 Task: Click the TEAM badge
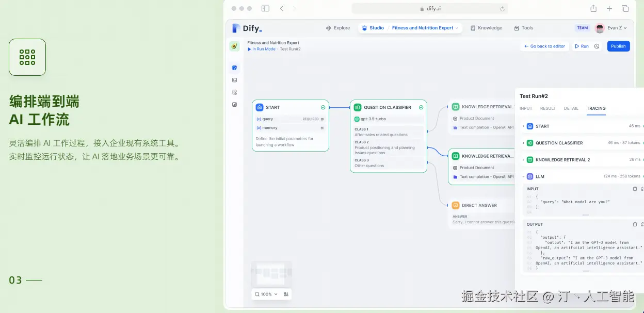583,28
